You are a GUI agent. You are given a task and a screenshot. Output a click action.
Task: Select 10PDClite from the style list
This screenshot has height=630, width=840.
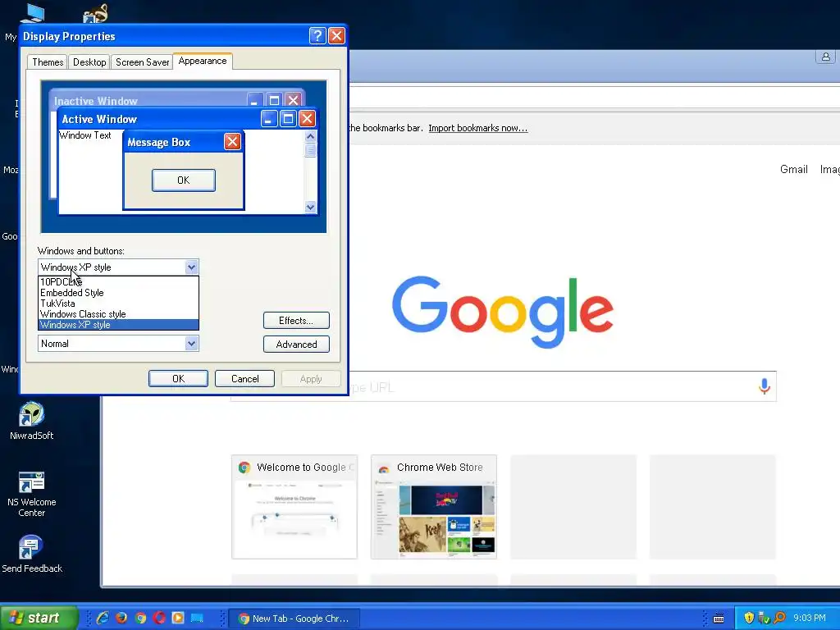pyautogui.click(x=118, y=282)
